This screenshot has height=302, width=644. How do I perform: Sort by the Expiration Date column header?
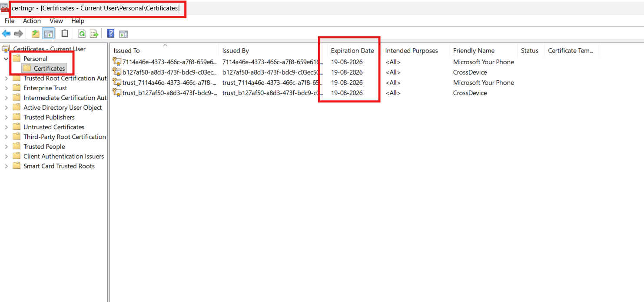tap(352, 50)
